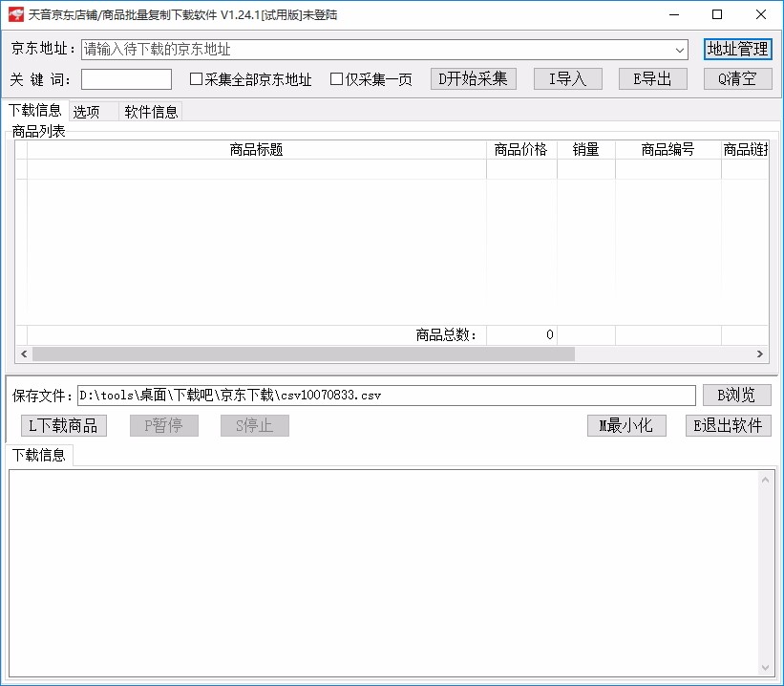784x686 pixels.
Task: Open the 京东地址 dropdown arrow
Action: pos(680,50)
